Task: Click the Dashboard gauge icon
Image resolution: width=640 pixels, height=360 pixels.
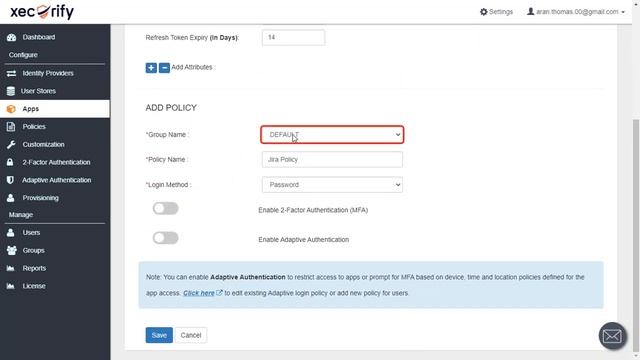Action: pyautogui.click(x=11, y=37)
